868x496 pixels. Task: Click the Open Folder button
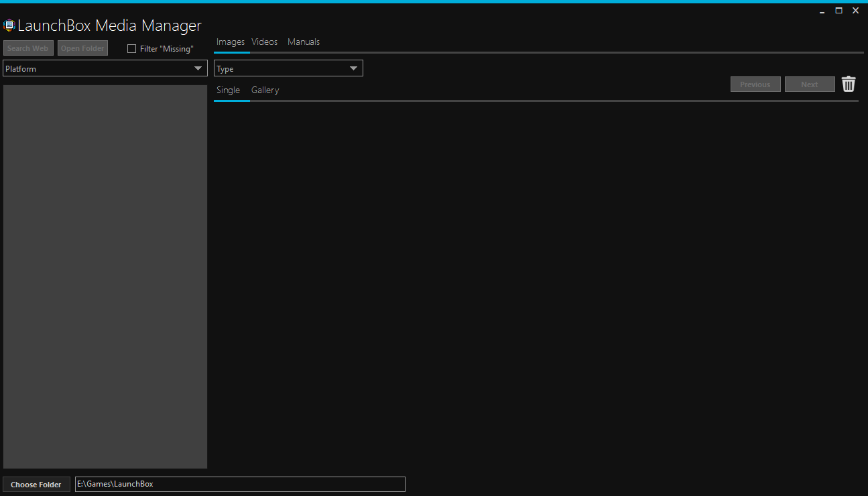82,48
